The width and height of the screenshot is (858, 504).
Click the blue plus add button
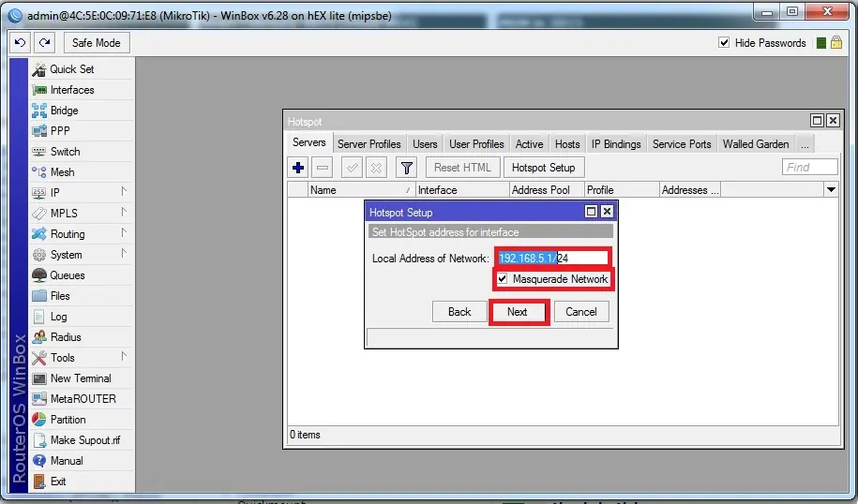[x=298, y=168]
